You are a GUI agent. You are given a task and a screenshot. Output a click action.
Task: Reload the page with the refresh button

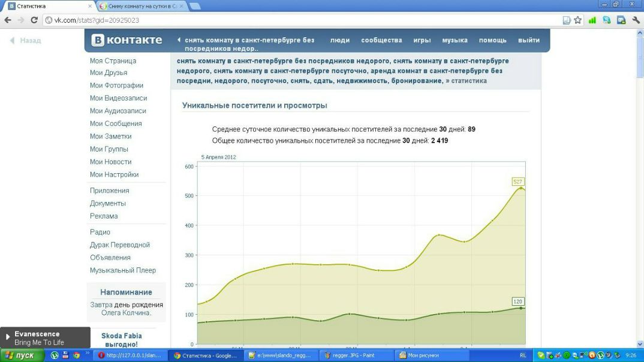pos(34,20)
